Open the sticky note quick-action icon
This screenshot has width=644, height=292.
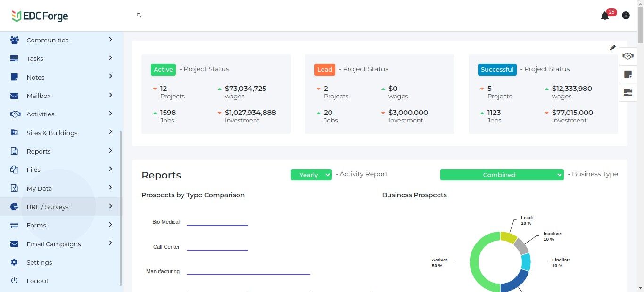click(627, 74)
